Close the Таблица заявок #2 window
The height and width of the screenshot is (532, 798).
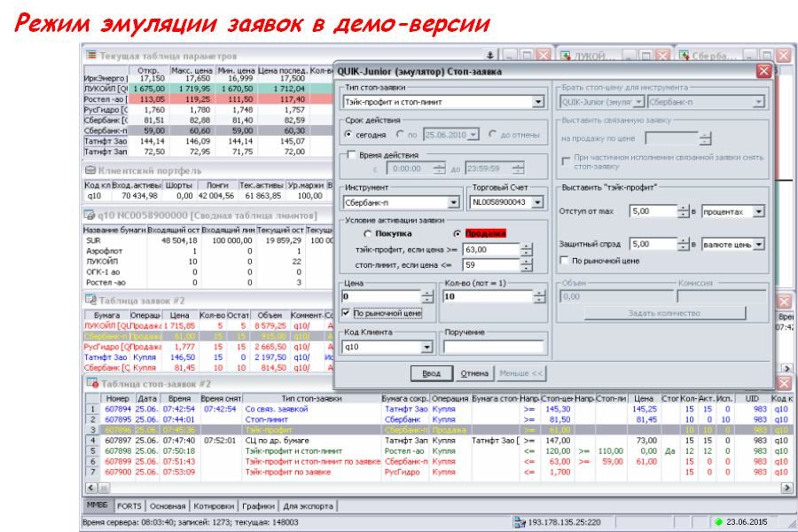[x=785, y=301]
